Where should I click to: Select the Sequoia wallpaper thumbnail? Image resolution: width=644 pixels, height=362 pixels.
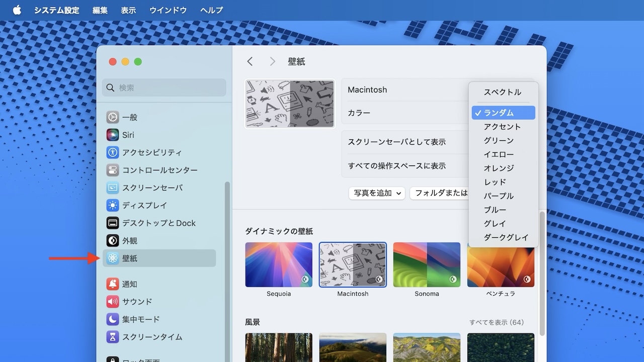[x=279, y=264]
